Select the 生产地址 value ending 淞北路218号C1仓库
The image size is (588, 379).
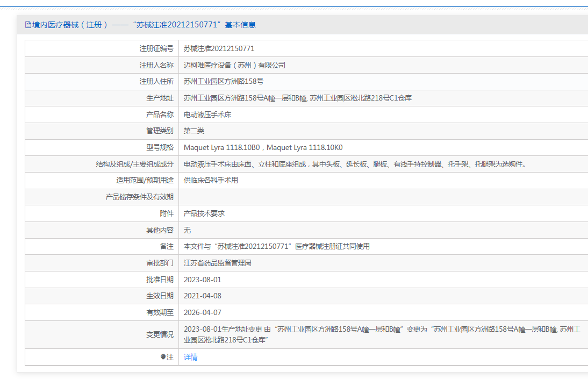(x=298, y=98)
